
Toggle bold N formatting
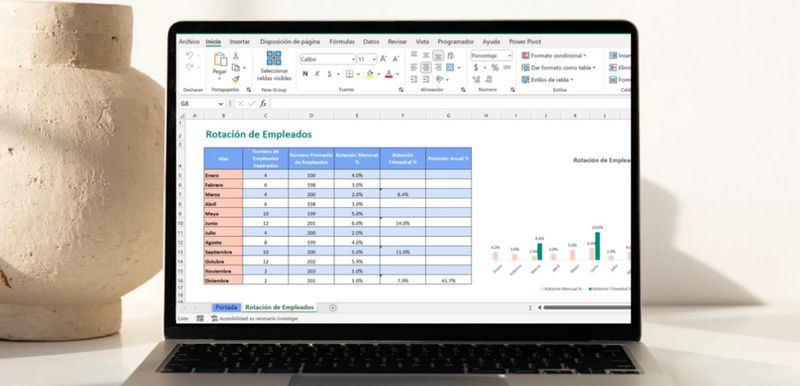click(x=305, y=74)
